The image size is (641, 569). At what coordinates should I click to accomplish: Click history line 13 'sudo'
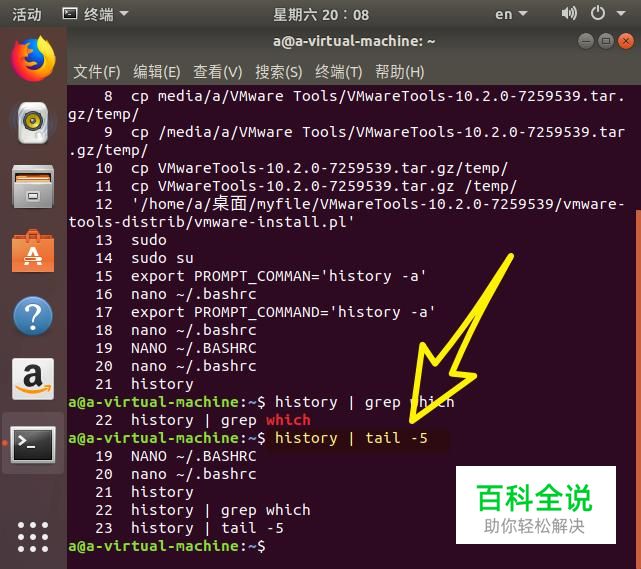[131, 240]
